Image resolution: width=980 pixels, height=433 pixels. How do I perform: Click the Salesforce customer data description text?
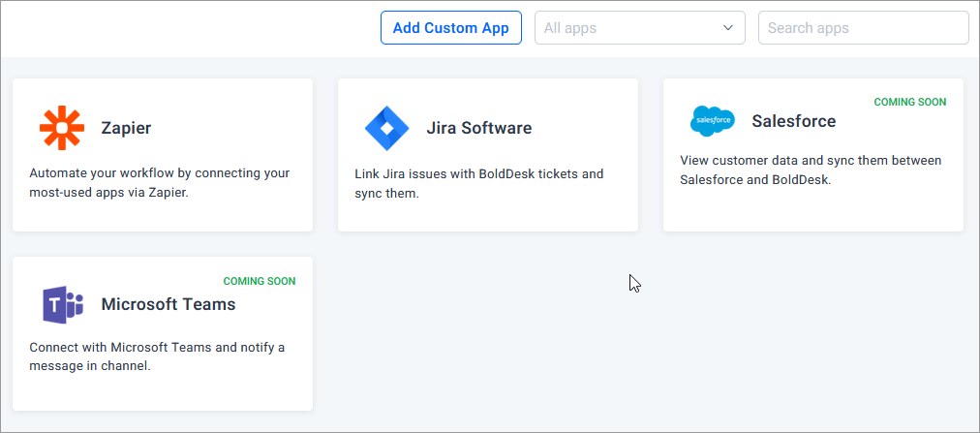tap(811, 170)
